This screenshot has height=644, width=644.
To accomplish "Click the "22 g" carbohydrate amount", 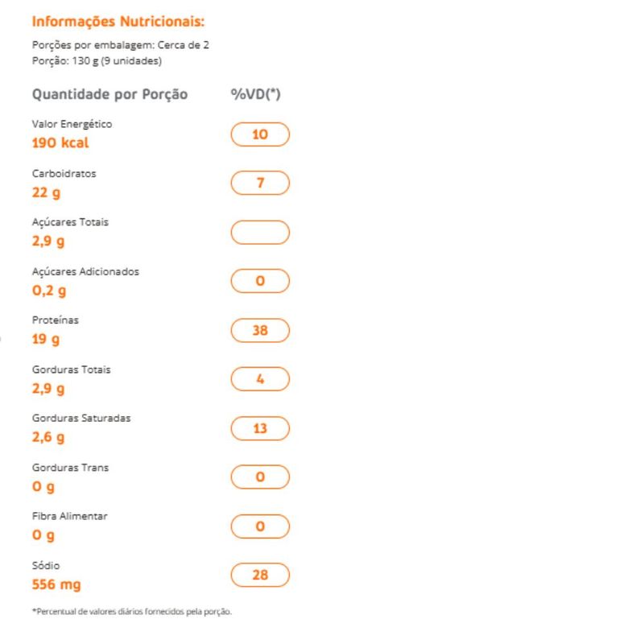I will point(46,193).
